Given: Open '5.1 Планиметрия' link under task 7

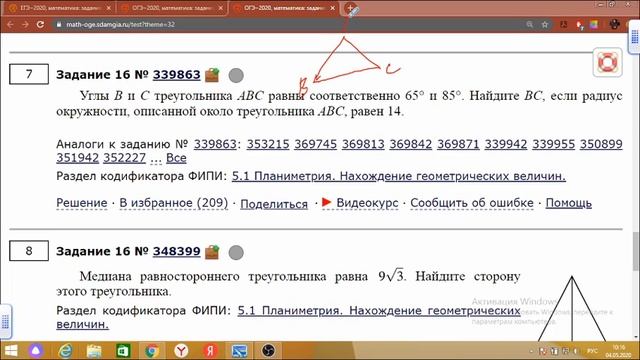Looking at the screenshot, I should (x=399, y=176).
